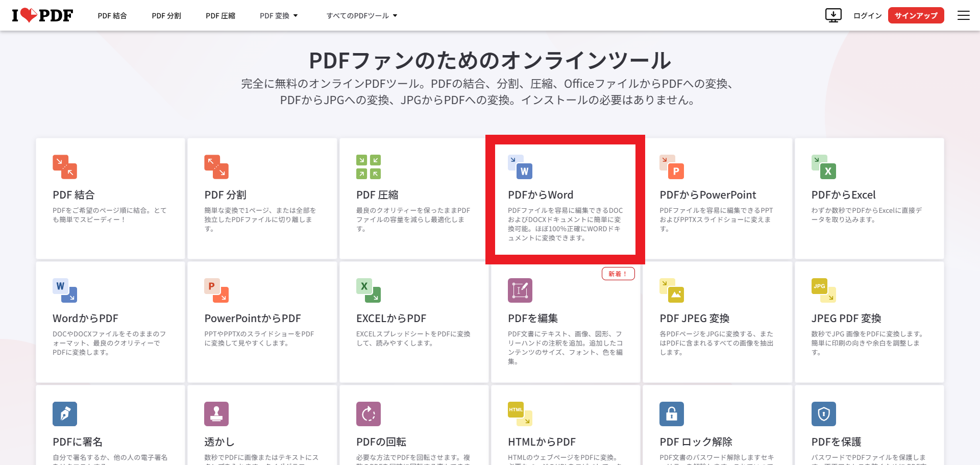Open the PDF ロック解除 padlock icon
This screenshot has height=465, width=980.
(672, 414)
